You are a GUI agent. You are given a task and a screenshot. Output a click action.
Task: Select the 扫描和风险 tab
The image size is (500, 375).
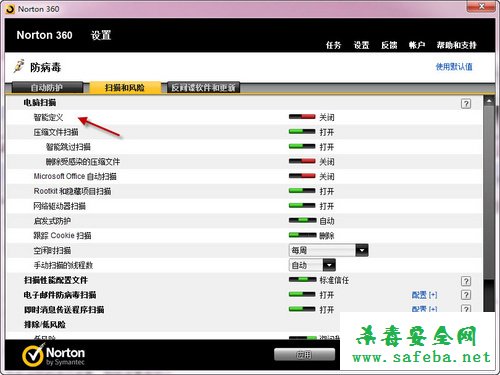(x=125, y=88)
